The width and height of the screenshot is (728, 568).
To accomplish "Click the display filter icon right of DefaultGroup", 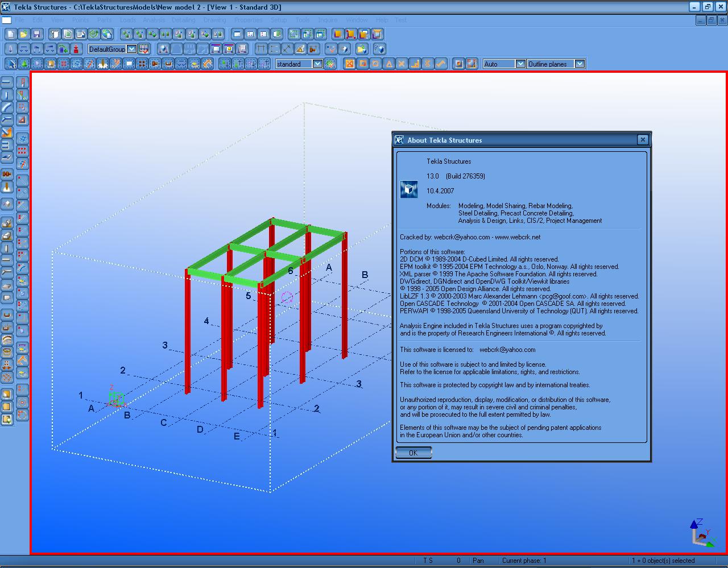I will 144,49.
